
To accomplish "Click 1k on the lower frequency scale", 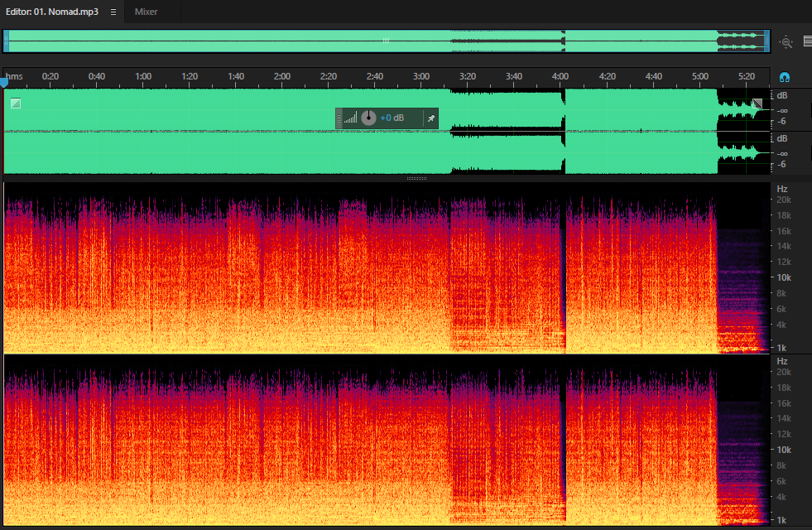I will (781, 519).
